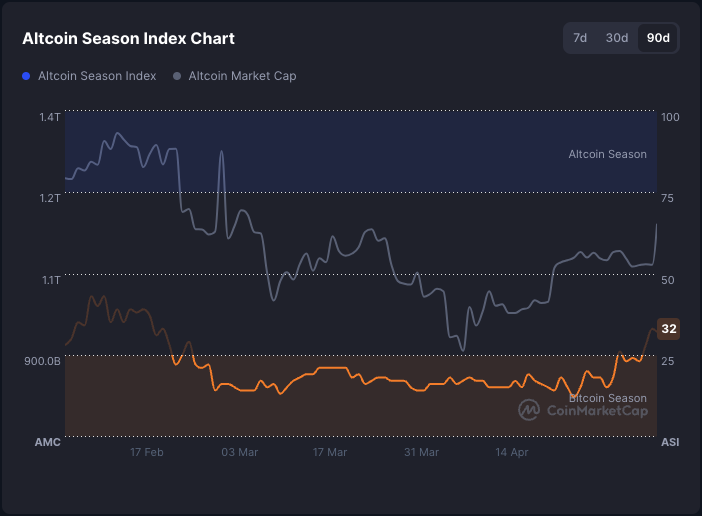This screenshot has width=702, height=516.
Task: Select the 90d time range tab
Action: [x=658, y=38]
